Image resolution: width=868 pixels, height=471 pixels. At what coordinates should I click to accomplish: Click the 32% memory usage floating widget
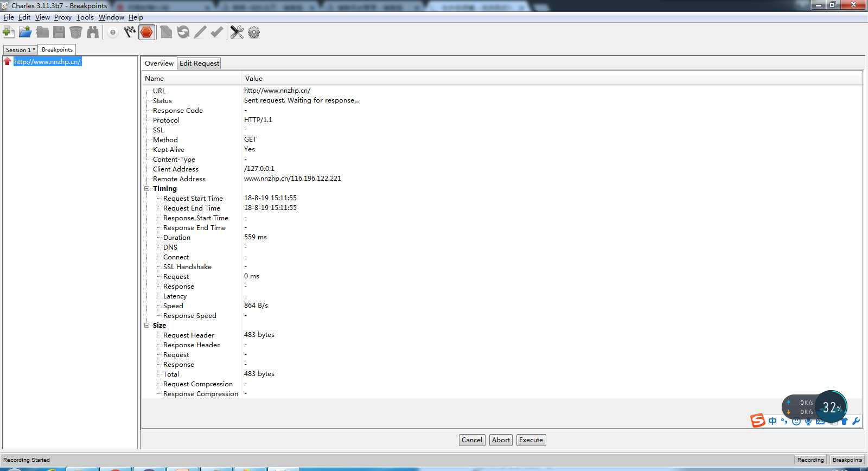pyautogui.click(x=831, y=406)
